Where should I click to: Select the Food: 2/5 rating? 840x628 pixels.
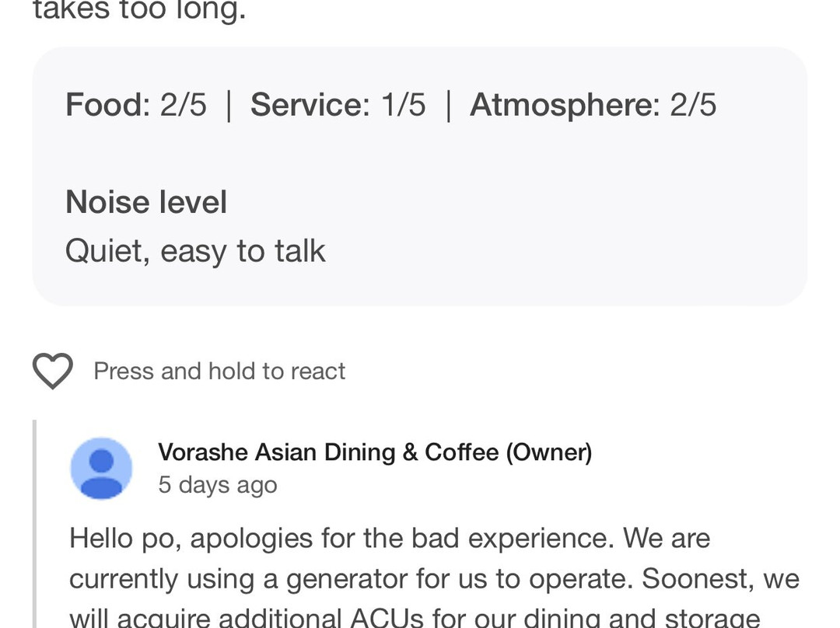(136, 104)
